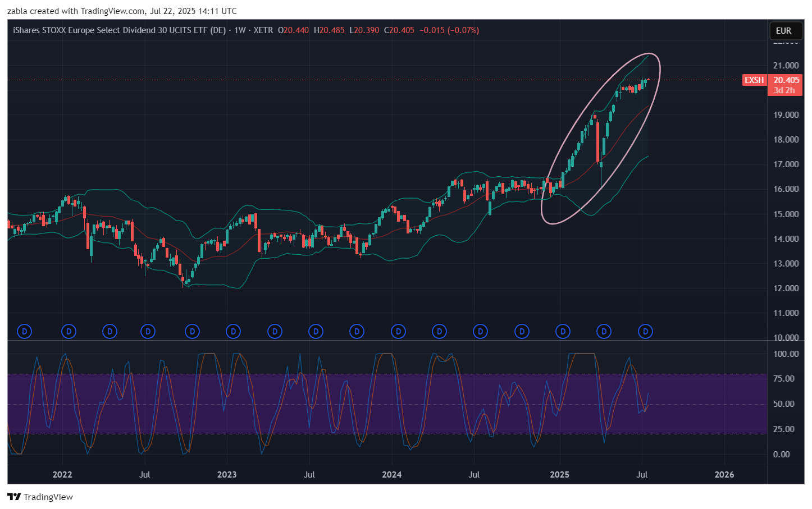Viewport: 812px width, 509px height.
Task: Click the 21.000 level on price axis
Action: click(x=786, y=66)
